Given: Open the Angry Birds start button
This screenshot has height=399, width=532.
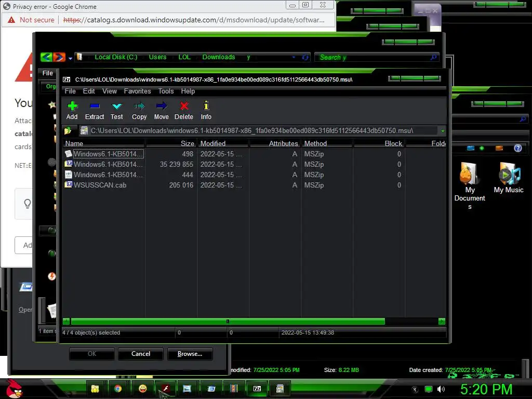Looking at the screenshot, I should click(14, 389).
